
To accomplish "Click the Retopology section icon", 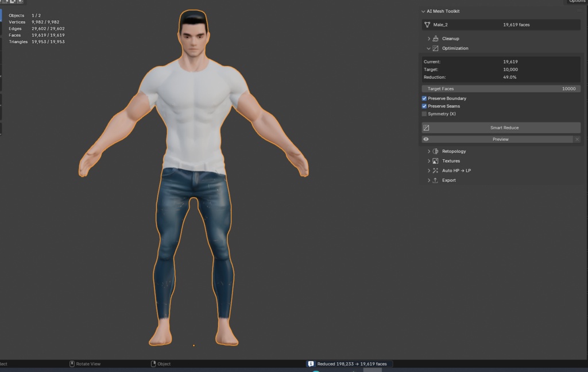I will (435, 151).
